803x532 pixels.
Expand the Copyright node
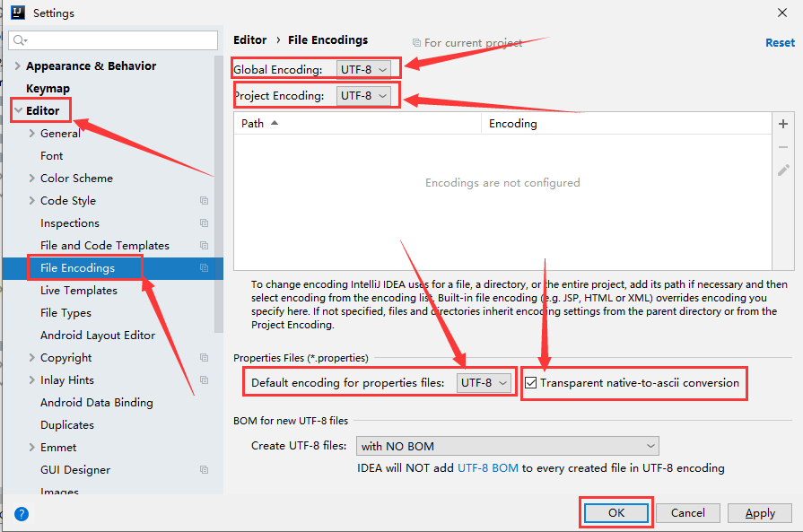pyautogui.click(x=31, y=357)
